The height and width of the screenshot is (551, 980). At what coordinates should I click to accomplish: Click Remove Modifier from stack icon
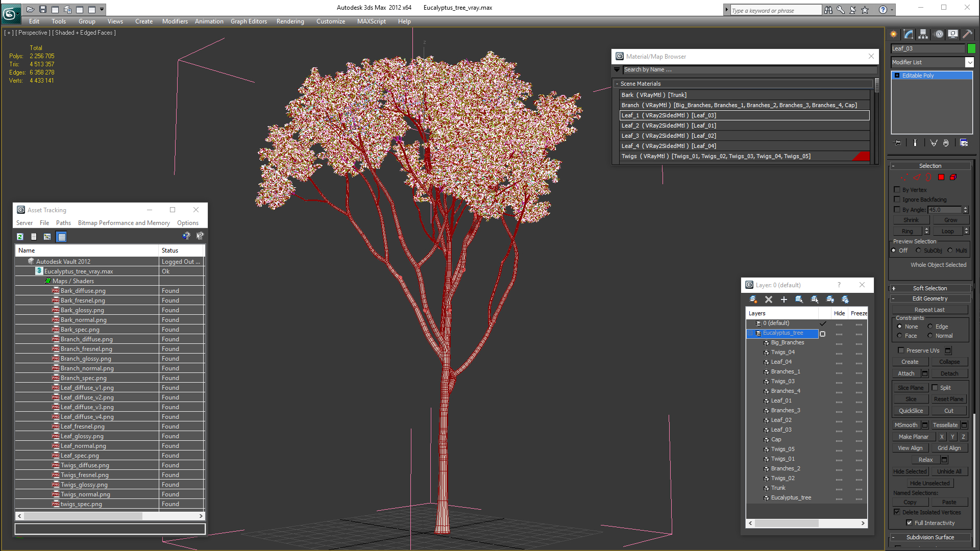tap(946, 143)
